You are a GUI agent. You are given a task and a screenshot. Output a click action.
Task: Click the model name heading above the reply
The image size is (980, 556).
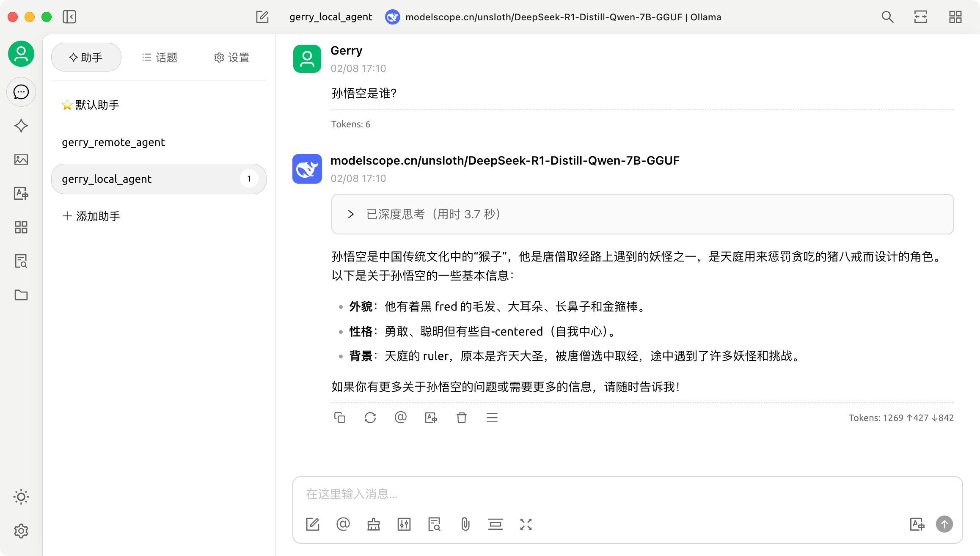click(x=505, y=160)
